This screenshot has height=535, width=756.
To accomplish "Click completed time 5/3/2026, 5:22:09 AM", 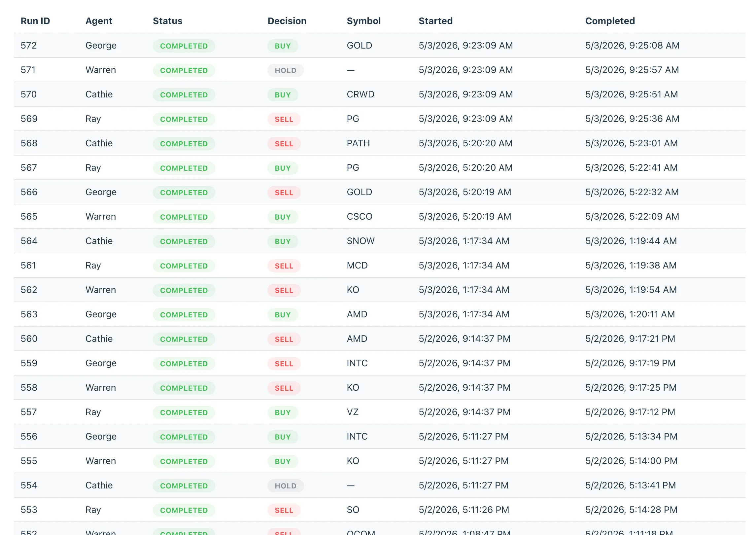I will click(x=632, y=216).
